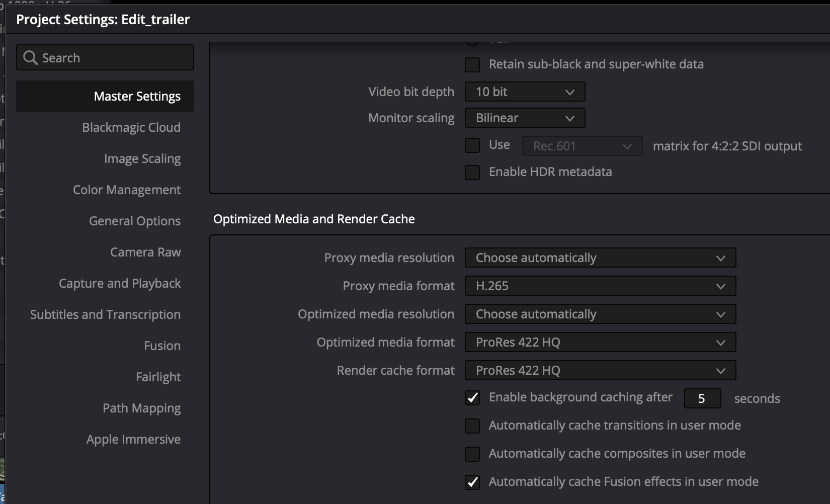
Task: Select Path Mapping settings
Action: pos(142,408)
